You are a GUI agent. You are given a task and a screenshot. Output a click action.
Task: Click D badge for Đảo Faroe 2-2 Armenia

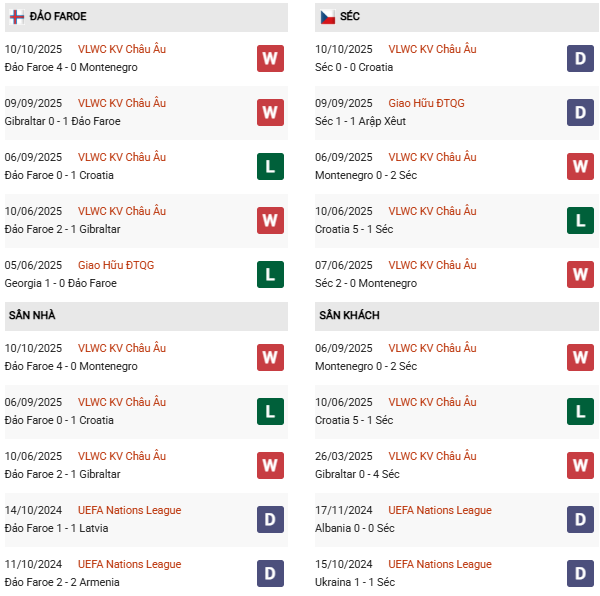tap(270, 573)
